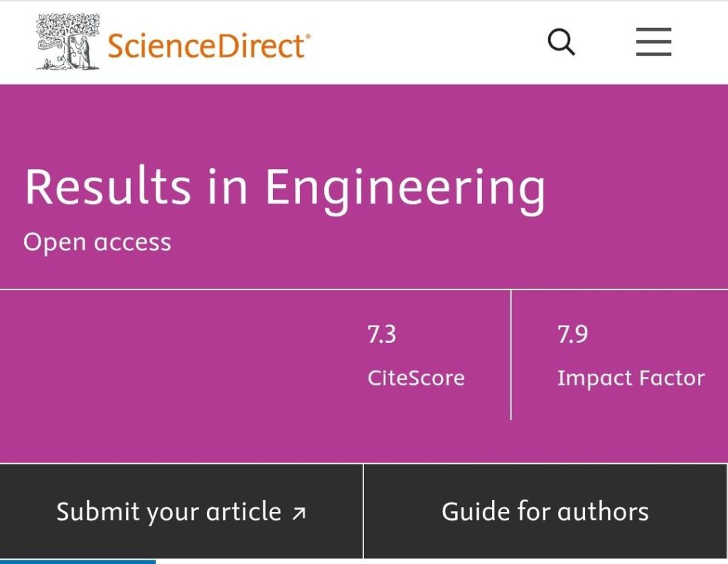Click the white header space between logo and search

tap(427, 43)
